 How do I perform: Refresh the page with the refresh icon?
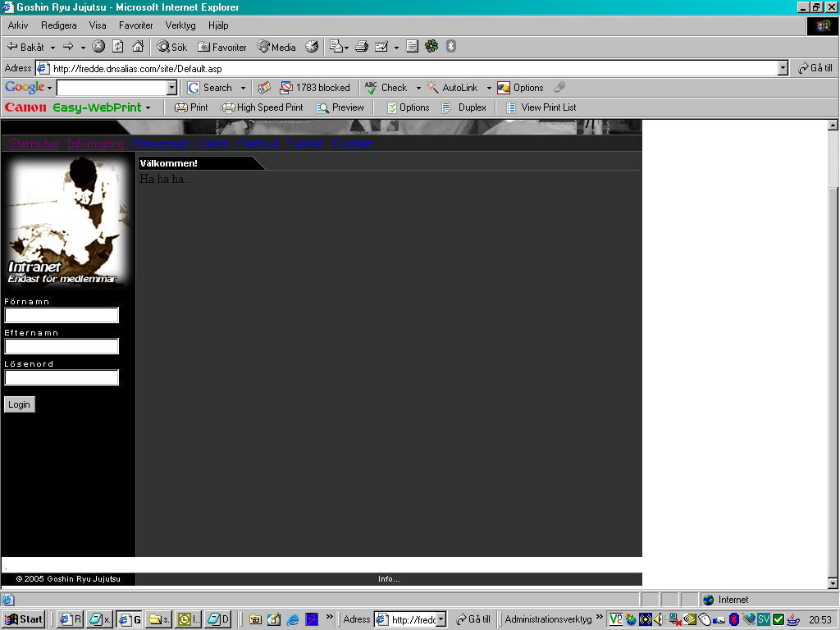(x=118, y=47)
